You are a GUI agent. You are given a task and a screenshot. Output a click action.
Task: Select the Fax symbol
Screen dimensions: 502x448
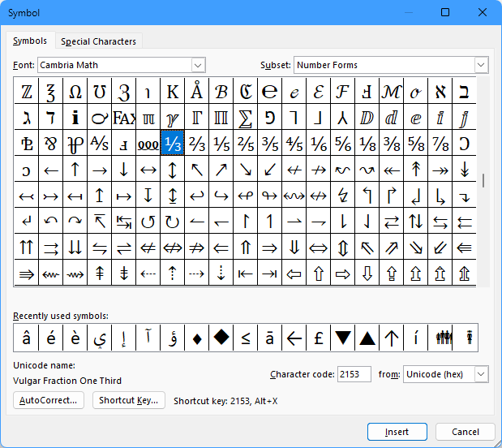coord(123,118)
